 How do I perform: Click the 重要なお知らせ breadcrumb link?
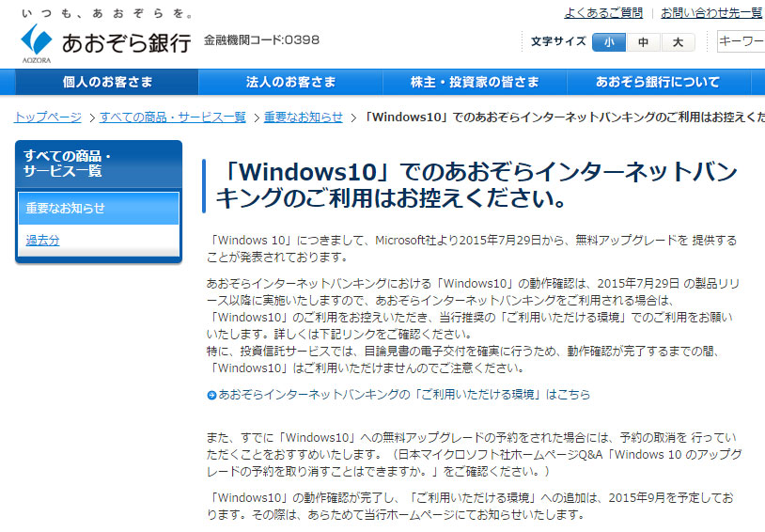(x=303, y=117)
